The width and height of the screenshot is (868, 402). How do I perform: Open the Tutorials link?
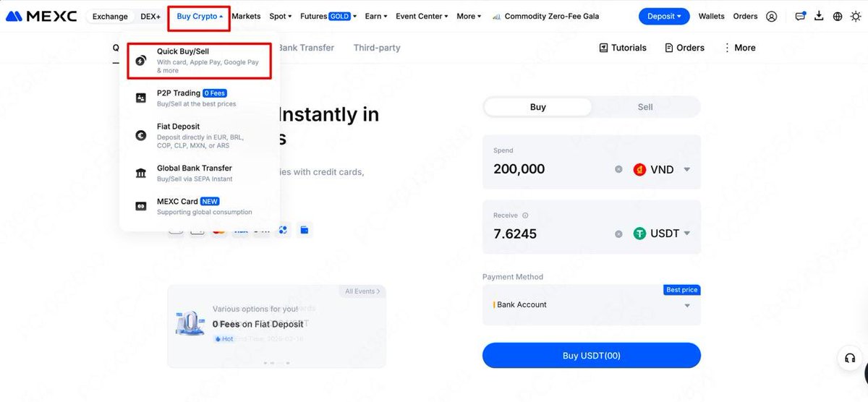coord(623,48)
